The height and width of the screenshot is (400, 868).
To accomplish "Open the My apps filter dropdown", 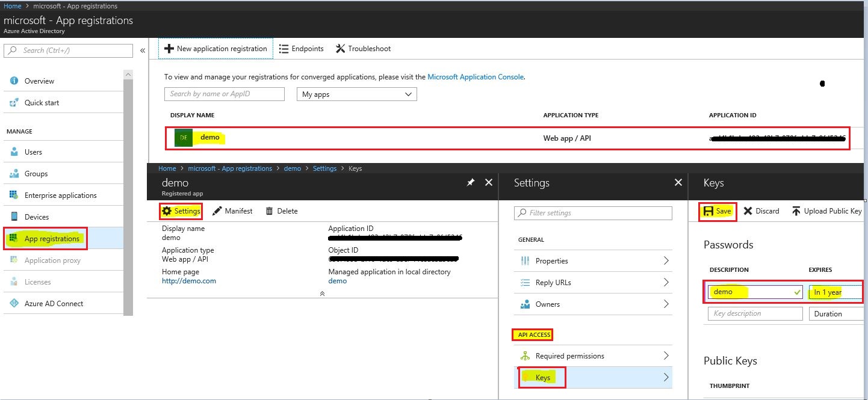I will pyautogui.click(x=356, y=94).
